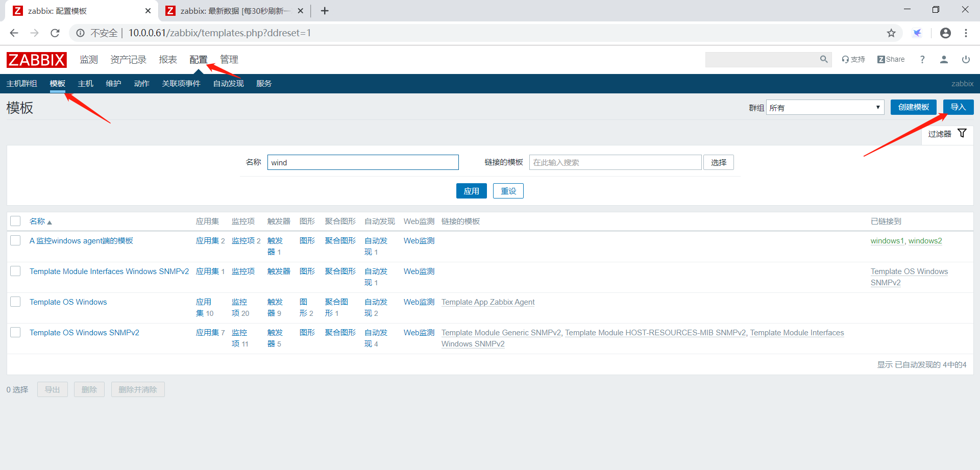Image resolution: width=980 pixels, height=470 pixels.
Task: Click the logout power icon
Action: pos(966,59)
